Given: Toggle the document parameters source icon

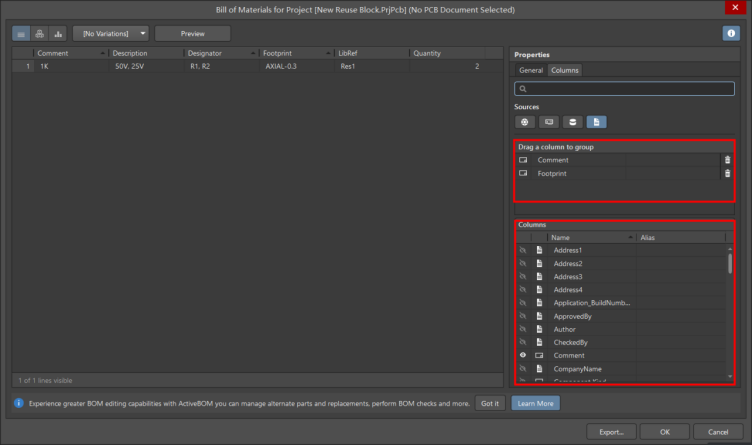Looking at the screenshot, I should click(x=596, y=121).
